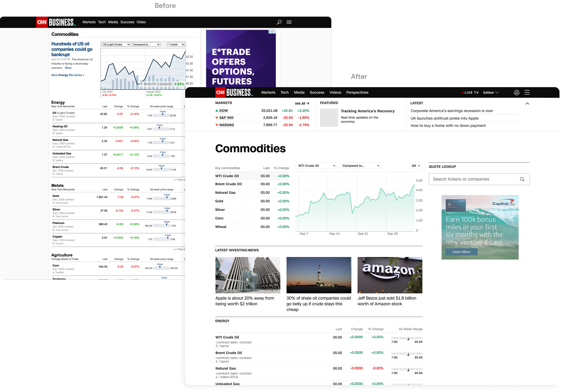Click the AdChoices icon on E*TRADE ad

[270, 32]
